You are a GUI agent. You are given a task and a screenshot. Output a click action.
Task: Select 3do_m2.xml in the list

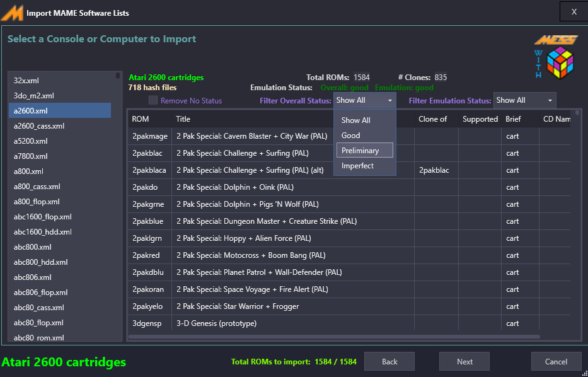pos(60,96)
